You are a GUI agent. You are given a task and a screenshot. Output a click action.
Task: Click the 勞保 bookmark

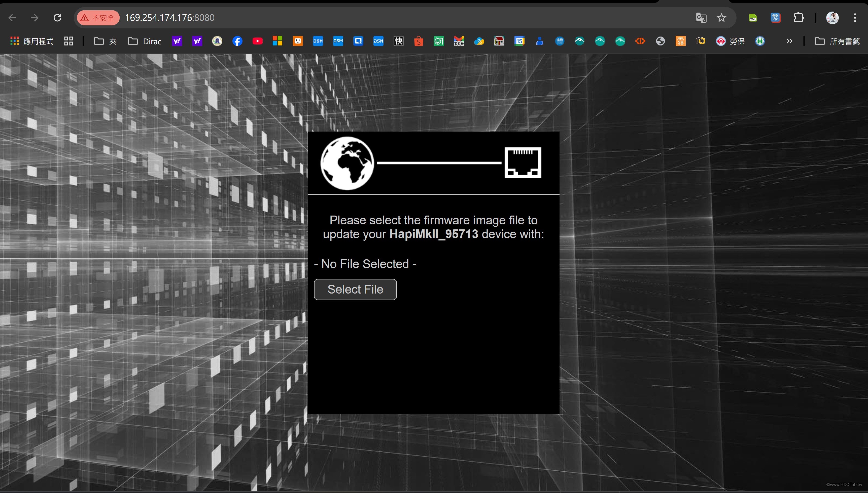(731, 41)
